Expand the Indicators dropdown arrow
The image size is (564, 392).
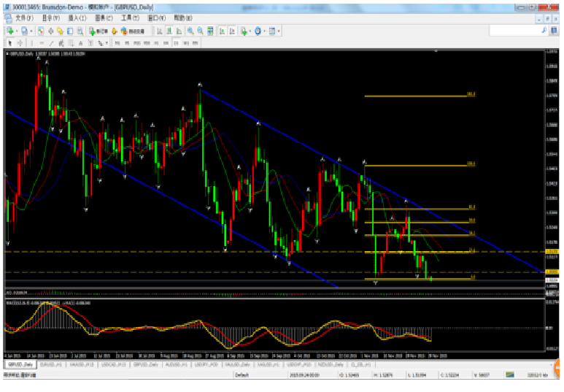click(x=250, y=31)
